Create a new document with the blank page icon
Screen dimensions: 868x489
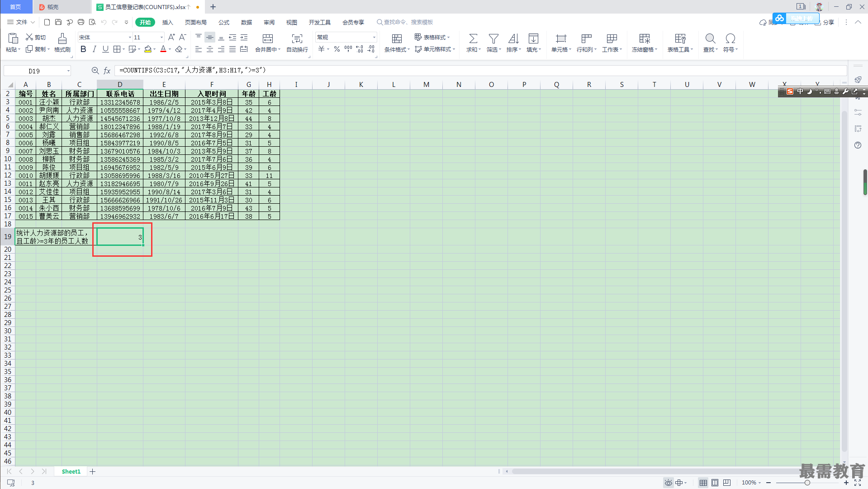(x=47, y=22)
